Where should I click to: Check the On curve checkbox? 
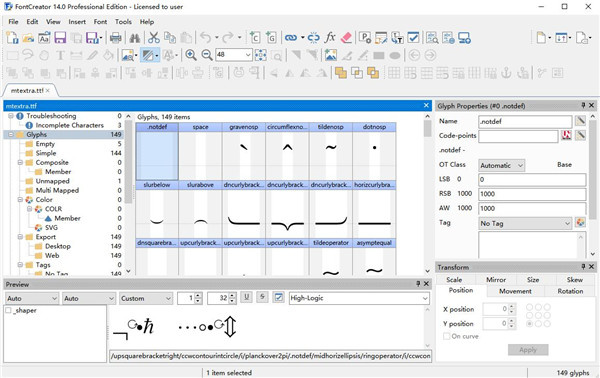pyautogui.click(x=446, y=336)
